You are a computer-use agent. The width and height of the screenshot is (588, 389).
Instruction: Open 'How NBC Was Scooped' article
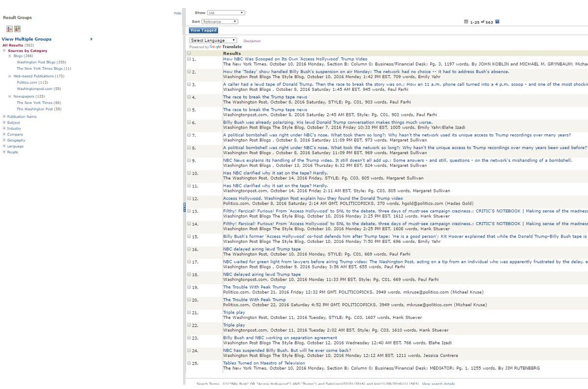pyautogui.click(x=295, y=59)
